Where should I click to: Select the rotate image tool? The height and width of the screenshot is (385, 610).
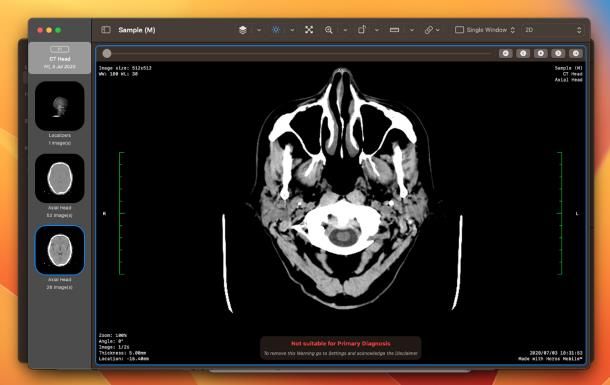362,30
